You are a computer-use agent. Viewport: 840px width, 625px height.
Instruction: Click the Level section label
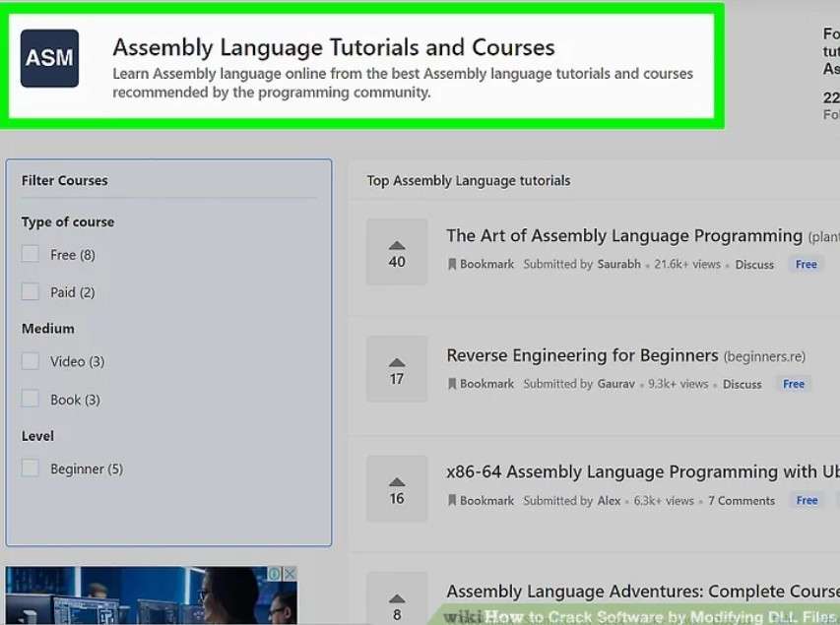click(x=37, y=436)
